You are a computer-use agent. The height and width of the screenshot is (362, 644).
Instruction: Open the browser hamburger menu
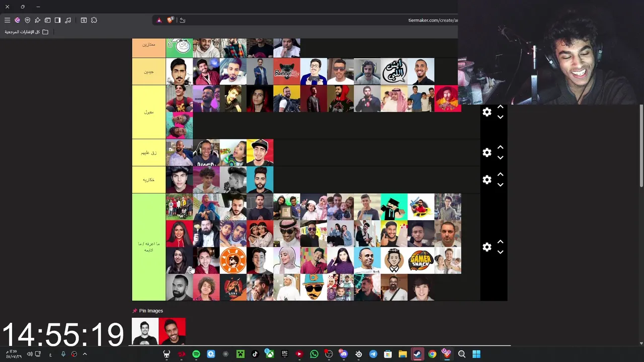(x=7, y=20)
